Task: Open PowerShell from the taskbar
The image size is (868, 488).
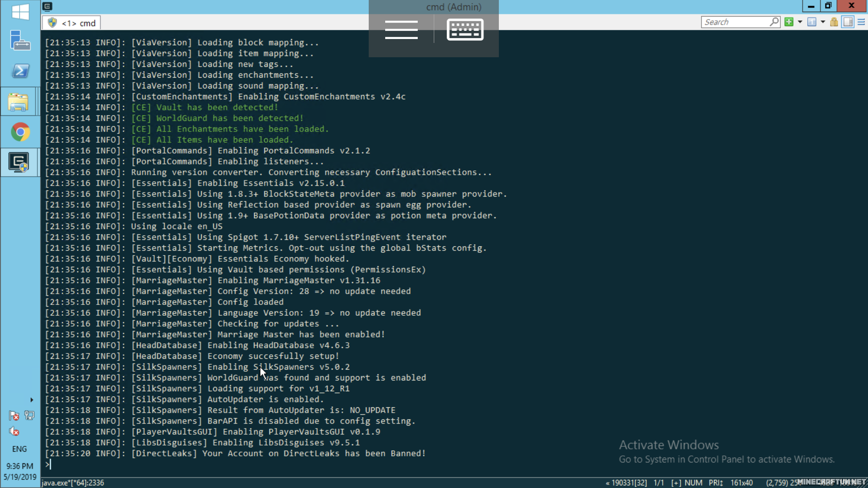Action: pos(20,71)
